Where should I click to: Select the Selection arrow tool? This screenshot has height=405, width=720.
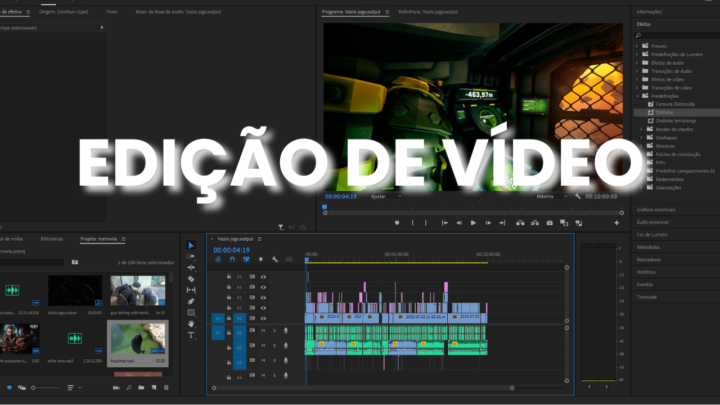click(191, 245)
